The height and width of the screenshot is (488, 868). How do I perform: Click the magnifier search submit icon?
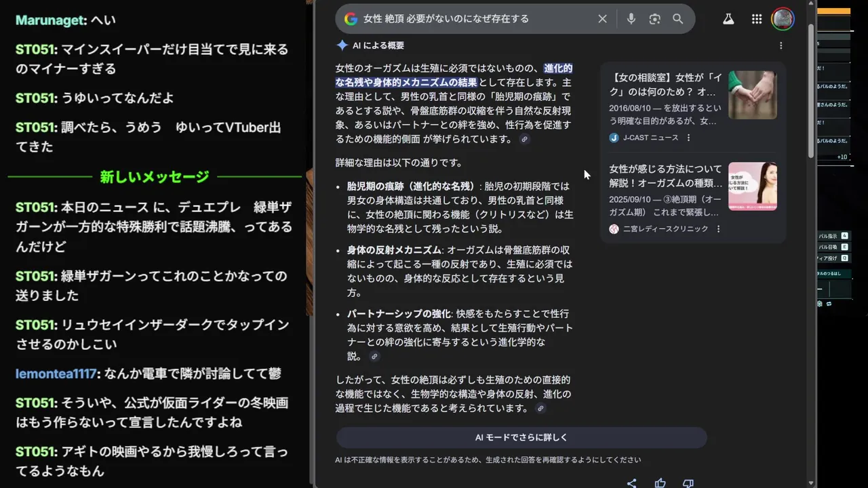point(678,19)
